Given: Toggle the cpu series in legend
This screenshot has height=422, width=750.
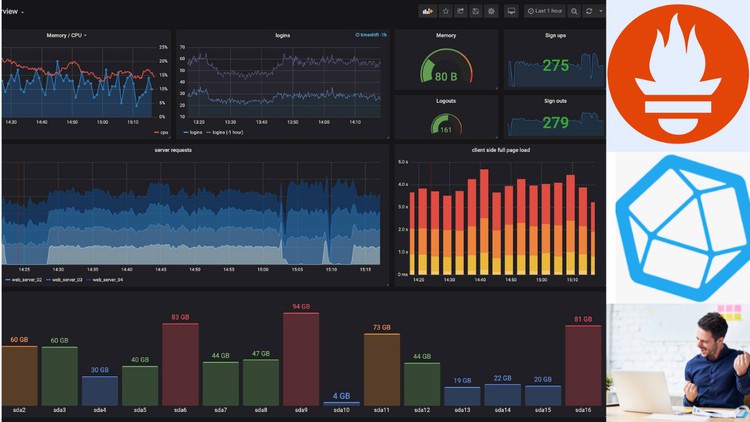Looking at the screenshot, I should (x=161, y=132).
